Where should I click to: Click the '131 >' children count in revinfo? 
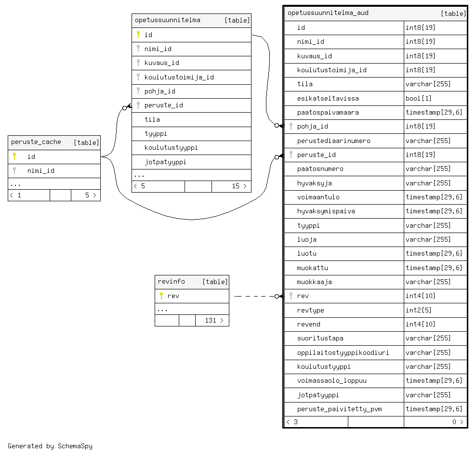(x=212, y=320)
